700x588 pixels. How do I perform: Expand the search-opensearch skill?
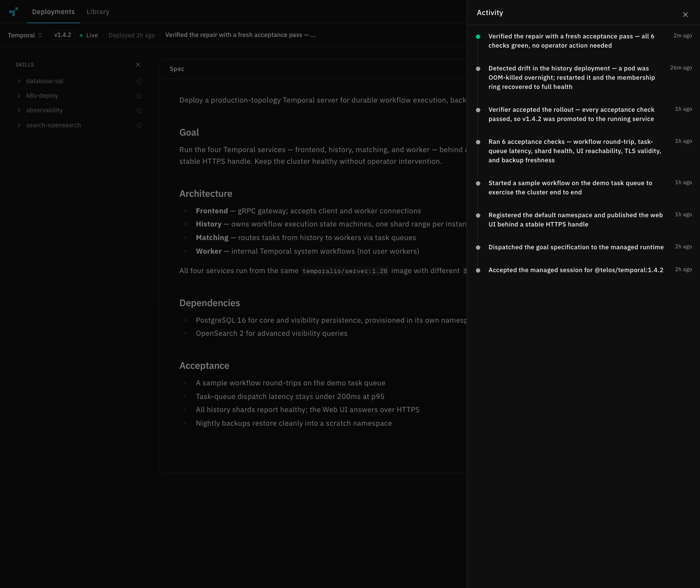coord(19,125)
